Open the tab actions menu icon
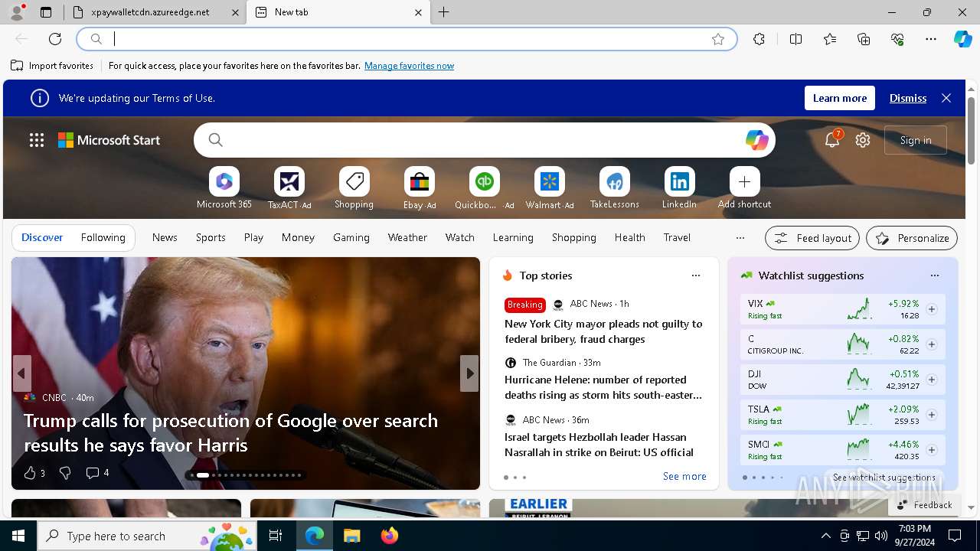 click(x=46, y=12)
